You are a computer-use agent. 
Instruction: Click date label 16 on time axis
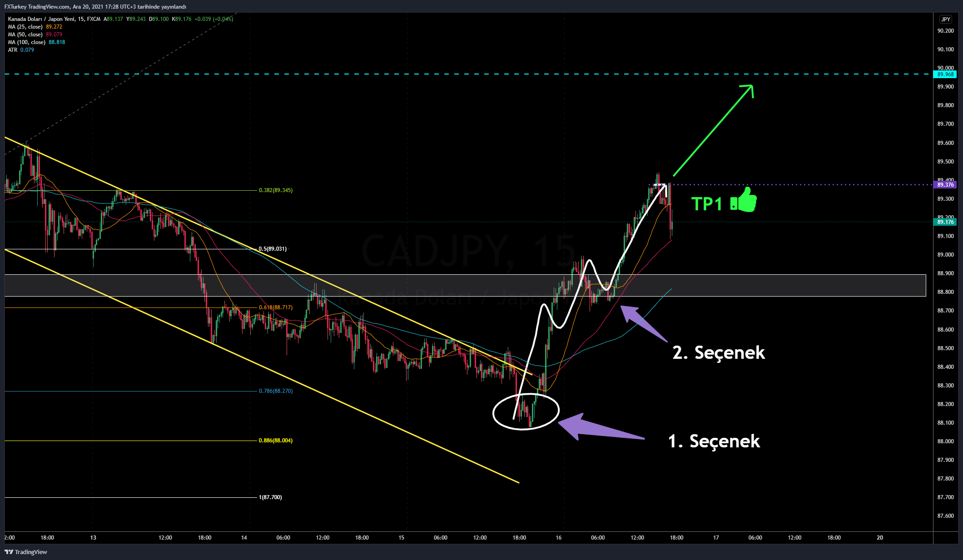coord(558,538)
